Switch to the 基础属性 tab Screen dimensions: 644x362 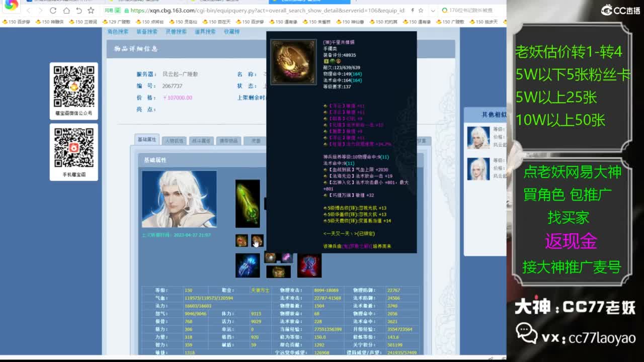point(147,140)
